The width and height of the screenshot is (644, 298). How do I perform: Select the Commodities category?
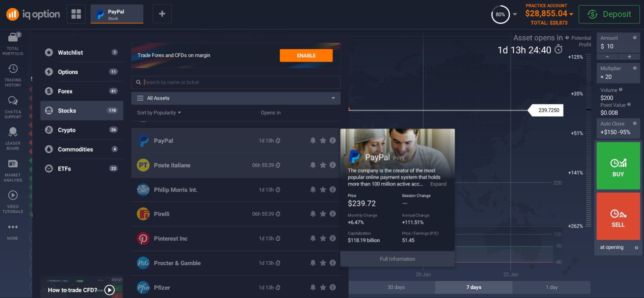coord(82,149)
